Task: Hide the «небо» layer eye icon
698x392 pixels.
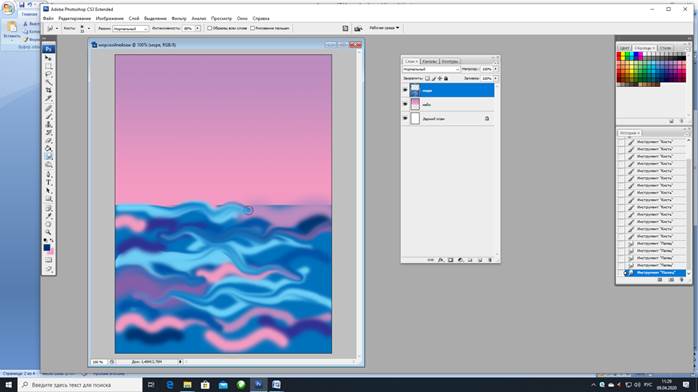Action: (x=405, y=105)
